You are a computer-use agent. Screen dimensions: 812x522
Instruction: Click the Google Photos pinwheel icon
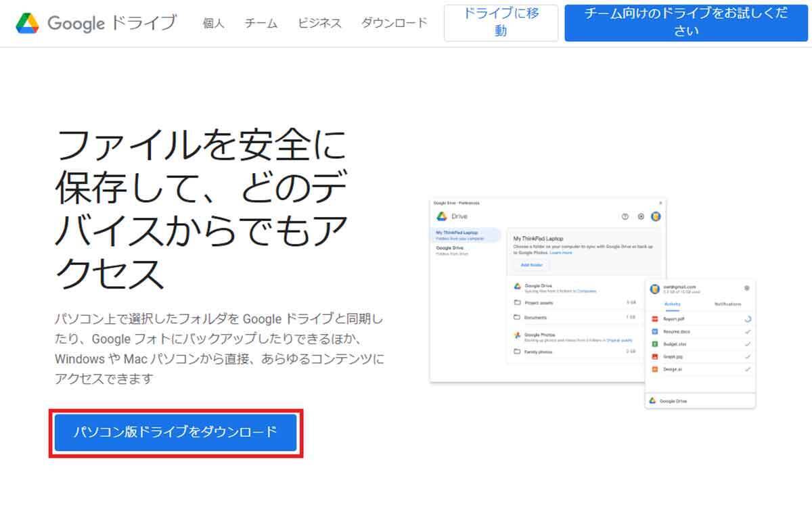[517, 335]
